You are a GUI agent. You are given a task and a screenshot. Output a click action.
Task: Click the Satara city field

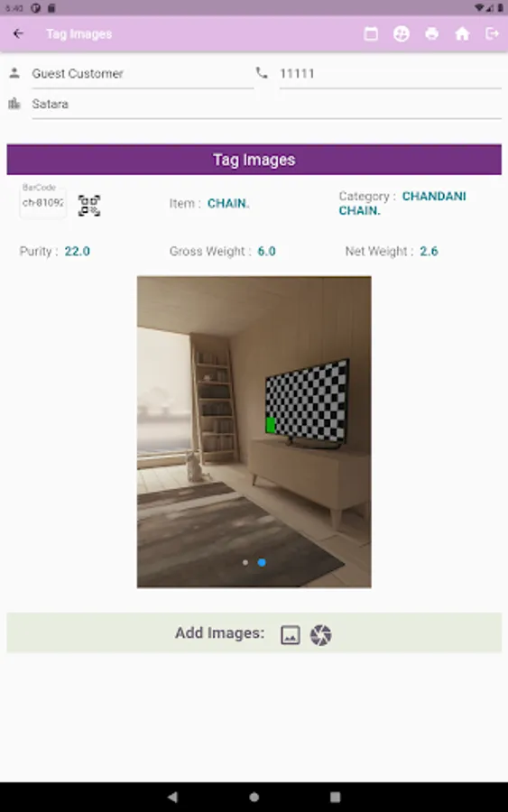267,104
